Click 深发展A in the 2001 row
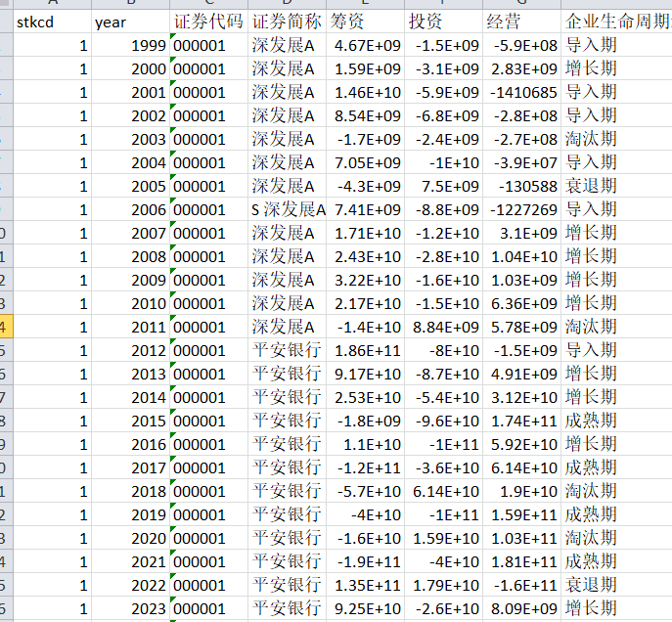Screen dimensions: 672x622 [287, 93]
